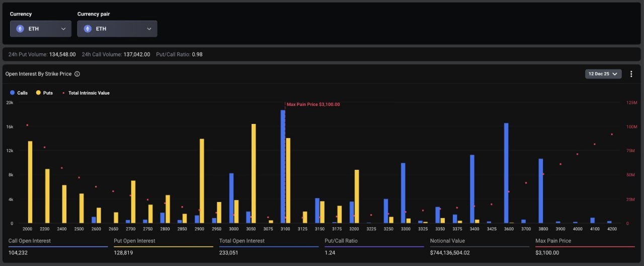Click the ETH coin icon in Currency pair selector
Viewport: 644px width, 266px height.
coord(88,29)
